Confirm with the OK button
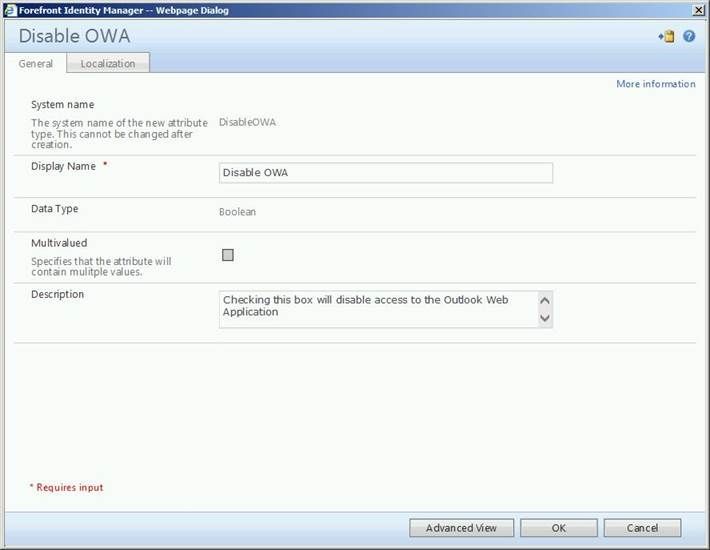The image size is (710, 550). point(559,528)
